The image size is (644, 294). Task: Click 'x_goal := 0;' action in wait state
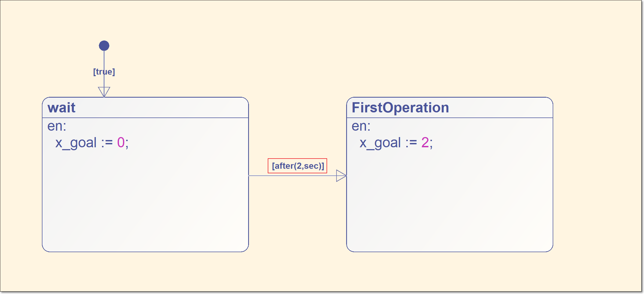[92, 143]
